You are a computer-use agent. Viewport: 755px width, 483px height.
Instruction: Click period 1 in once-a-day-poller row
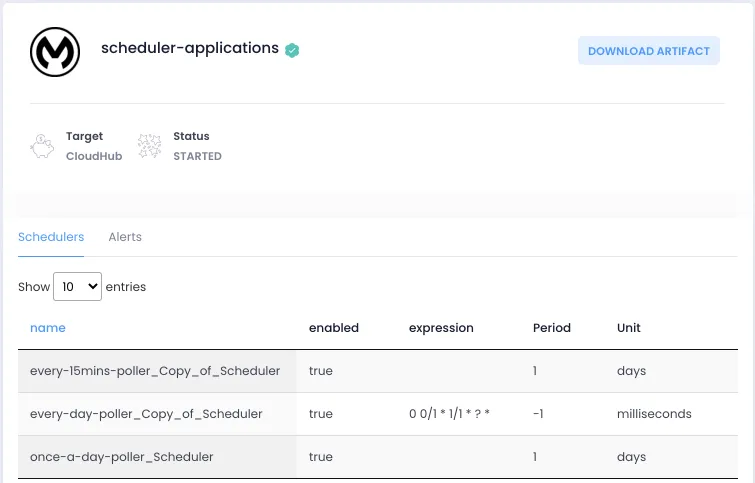pyautogui.click(x=535, y=457)
